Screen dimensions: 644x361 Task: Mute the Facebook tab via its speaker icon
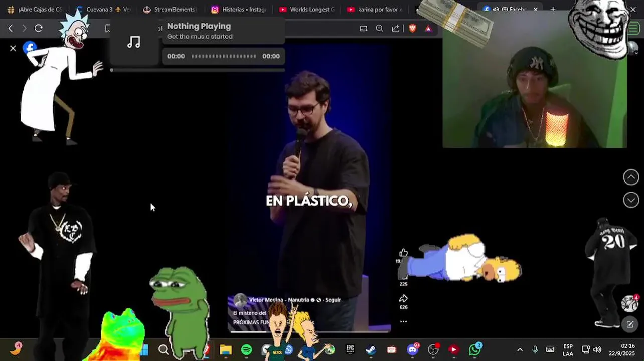496,10
